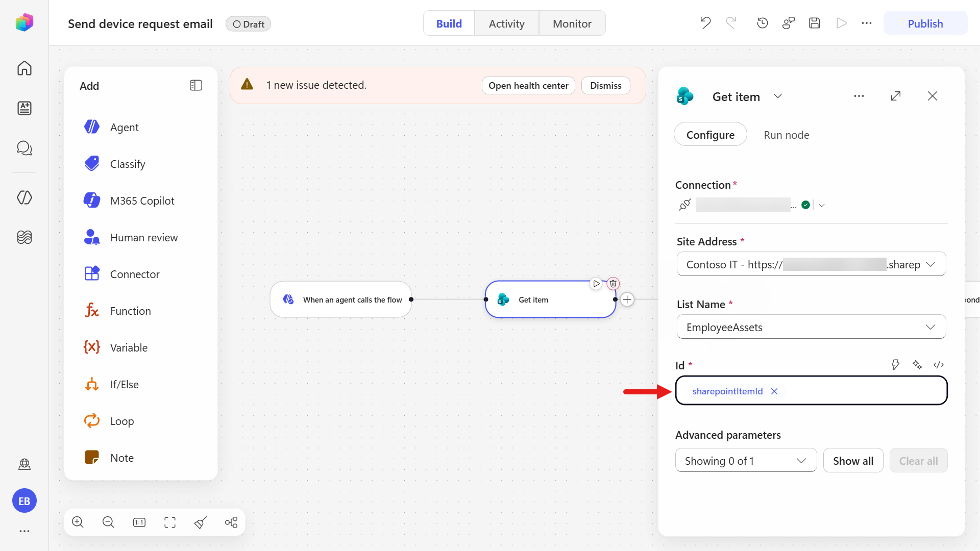Select the Run node tab
This screenshot has width=980, height=551.
pyautogui.click(x=787, y=135)
